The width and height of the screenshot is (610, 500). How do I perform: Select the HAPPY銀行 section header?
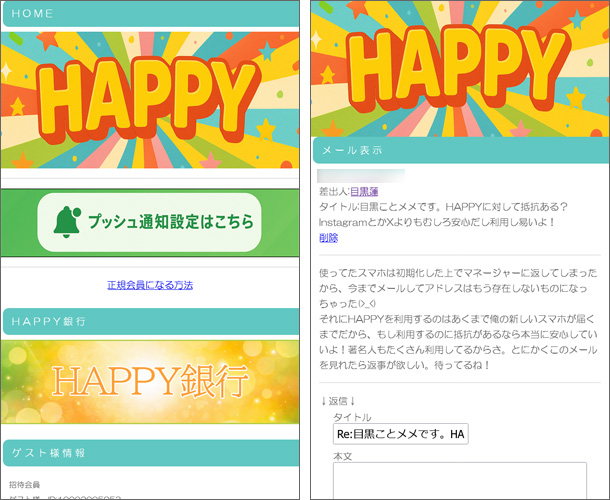point(150,322)
